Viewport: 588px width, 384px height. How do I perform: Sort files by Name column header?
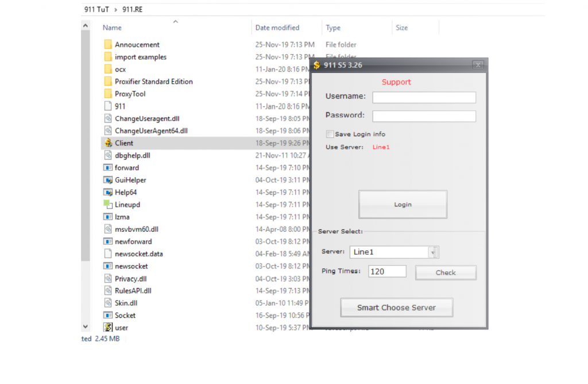point(112,28)
